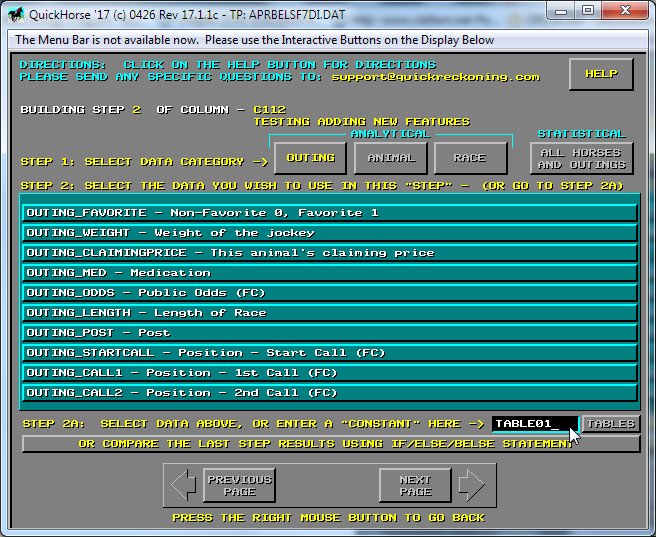The image size is (656, 537).
Task: Go to NEXT PAGE
Action: point(415,486)
